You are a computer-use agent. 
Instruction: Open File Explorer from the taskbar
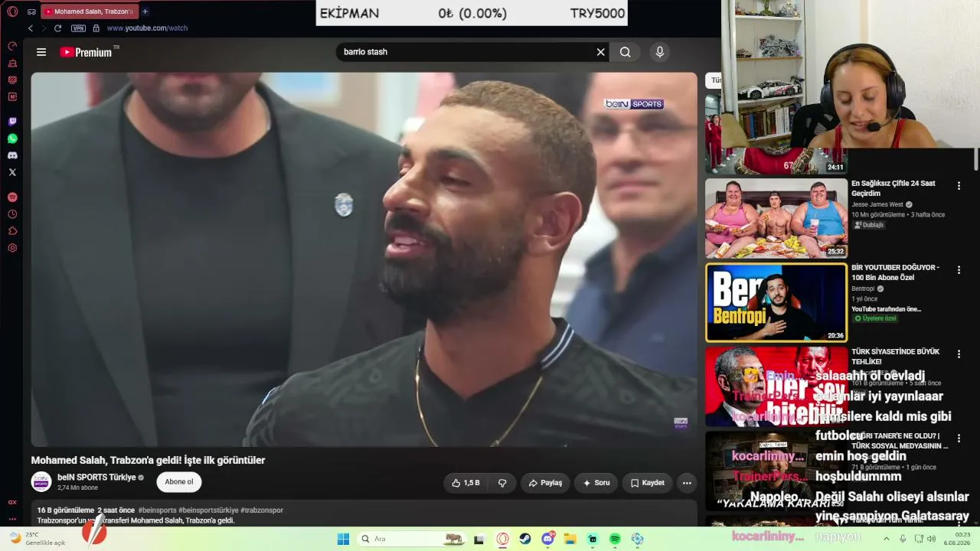570,539
